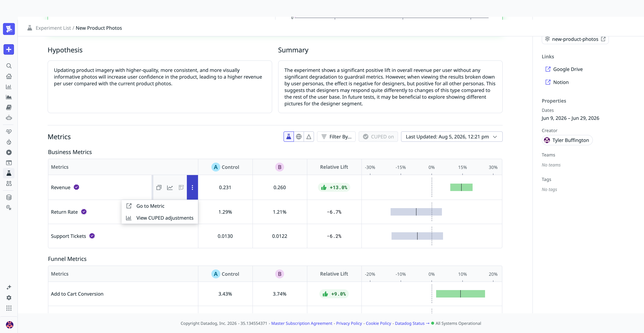Click the verified badge next to Return Rate
This screenshot has width=644, height=333.
[x=84, y=212]
